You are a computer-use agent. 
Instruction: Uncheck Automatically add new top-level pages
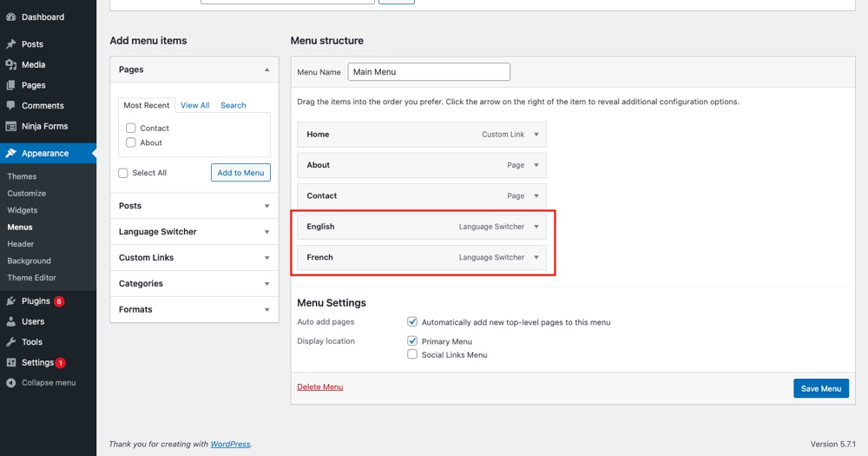[x=412, y=322]
